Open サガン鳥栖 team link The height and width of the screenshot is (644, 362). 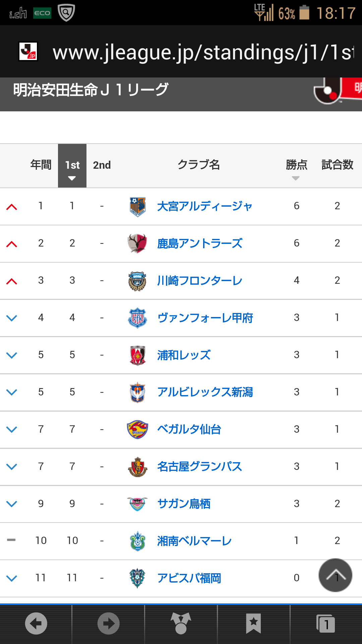pos(184,504)
